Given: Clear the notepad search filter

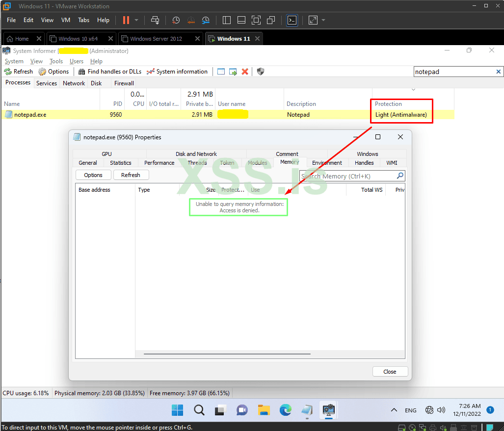Looking at the screenshot, I should 498,72.
